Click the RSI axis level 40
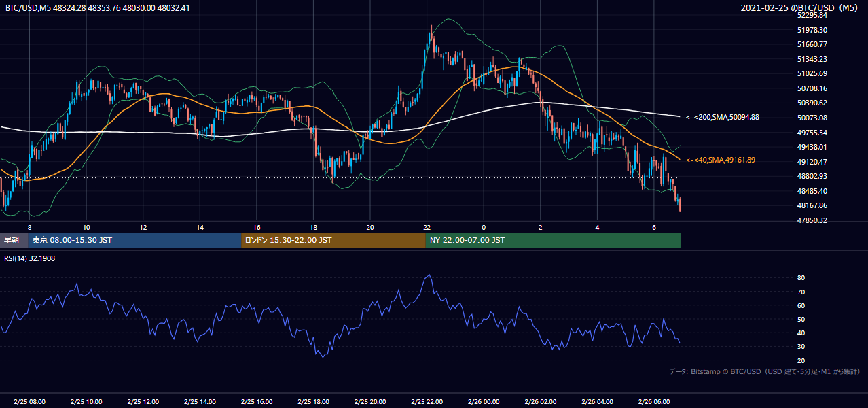This screenshot has height=408, width=868. click(801, 333)
